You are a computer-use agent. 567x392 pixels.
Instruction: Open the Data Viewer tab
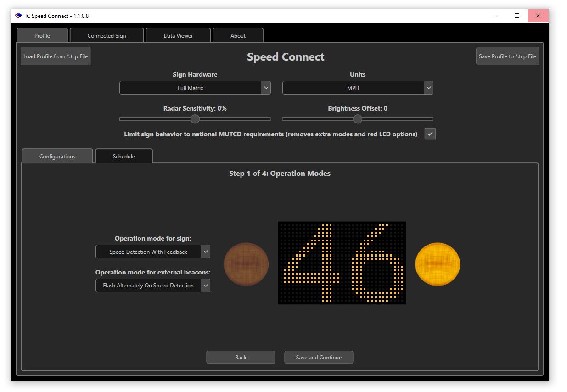click(178, 36)
